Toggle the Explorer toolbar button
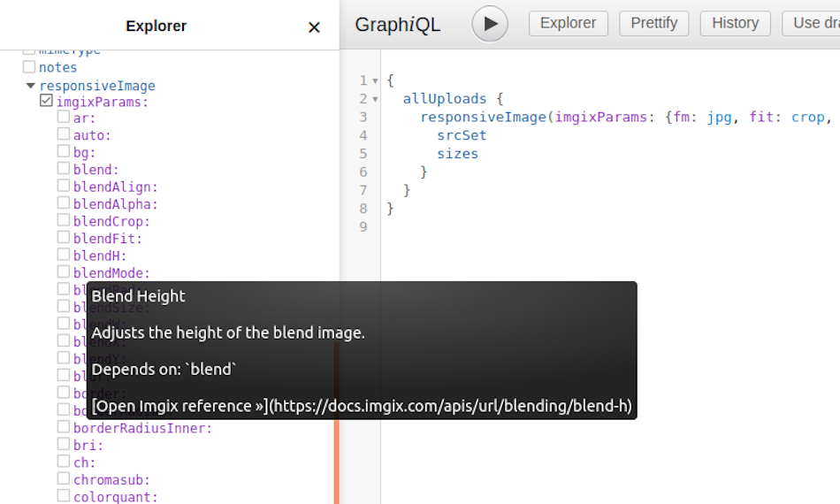 click(x=569, y=23)
